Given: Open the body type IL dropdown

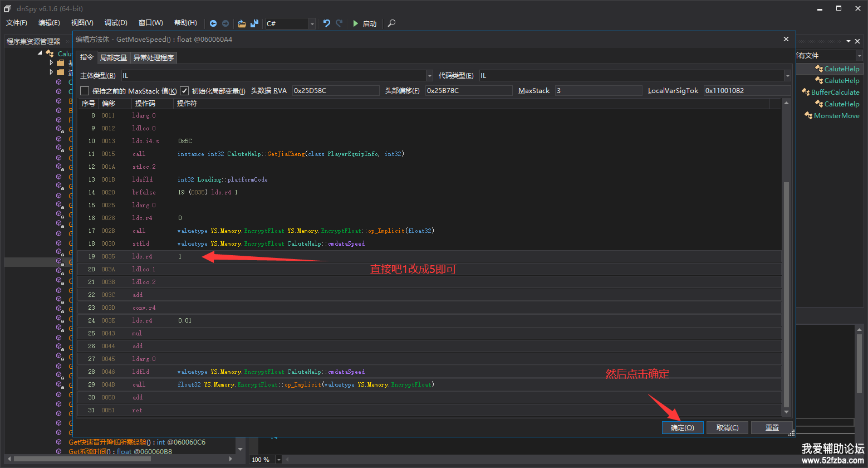Looking at the screenshot, I should coord(429,76).
